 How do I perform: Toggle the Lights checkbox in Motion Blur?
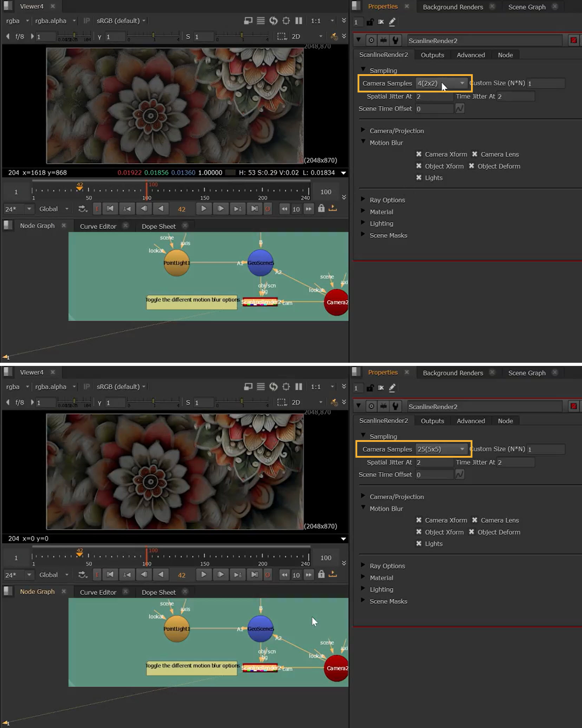pyautogui.click(x=419, y=178)
